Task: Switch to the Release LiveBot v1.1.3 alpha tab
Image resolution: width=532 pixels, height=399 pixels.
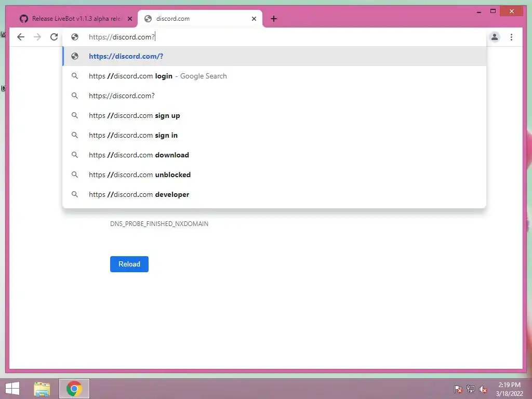Action: pyautogui.click(x=76, y=19)
